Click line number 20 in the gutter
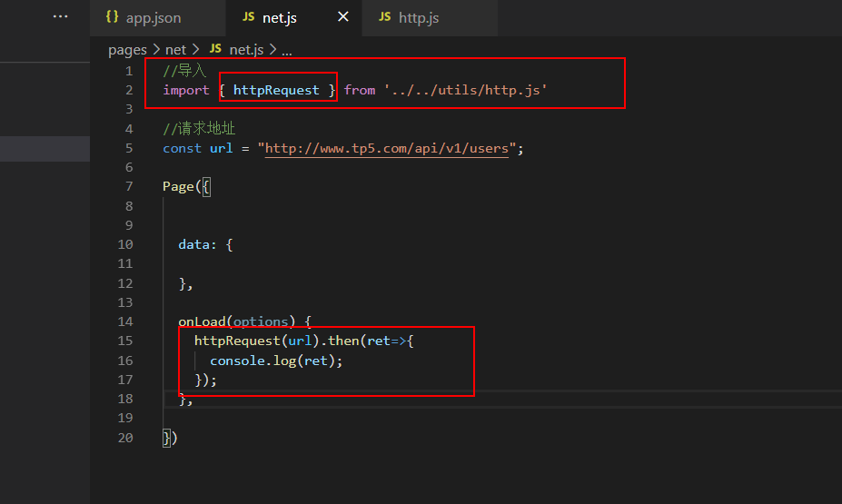842x504 pixels. [x=125, y=438]
